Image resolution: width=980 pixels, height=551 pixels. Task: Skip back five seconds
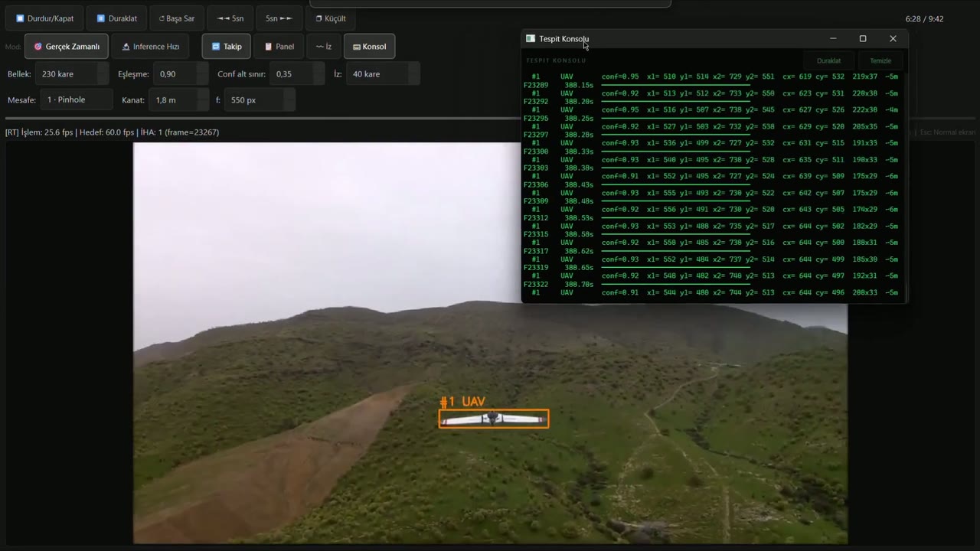pos(230,18)
